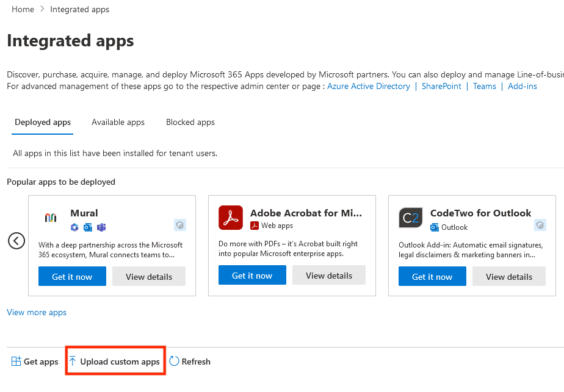
Task: Click the Integrated apps page heading
Action: point(71,41)
